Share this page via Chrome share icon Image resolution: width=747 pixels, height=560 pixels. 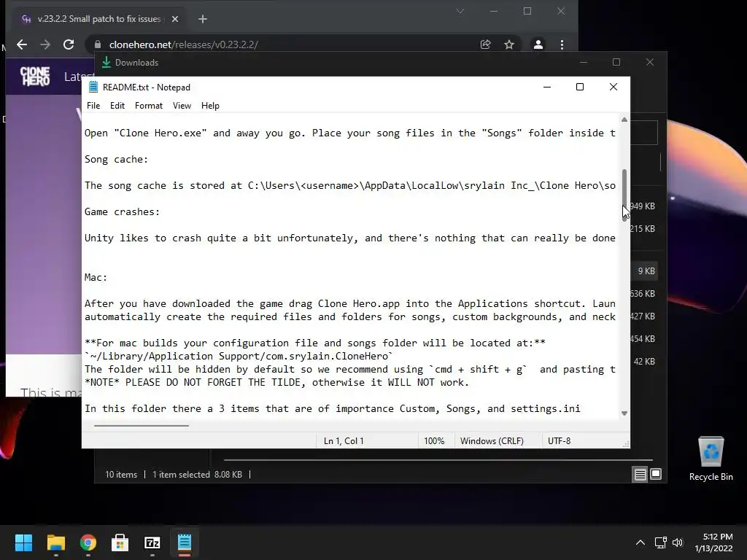[485, 44]
